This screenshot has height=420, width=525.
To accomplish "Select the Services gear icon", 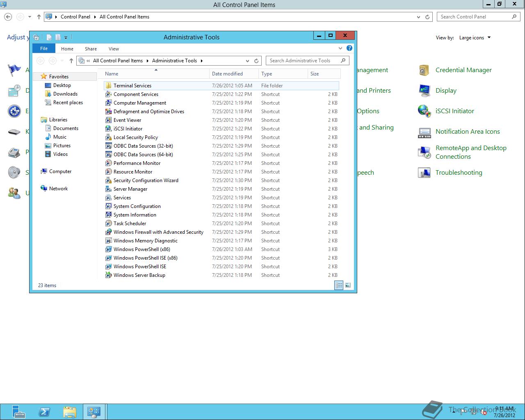I will point(108,197).
